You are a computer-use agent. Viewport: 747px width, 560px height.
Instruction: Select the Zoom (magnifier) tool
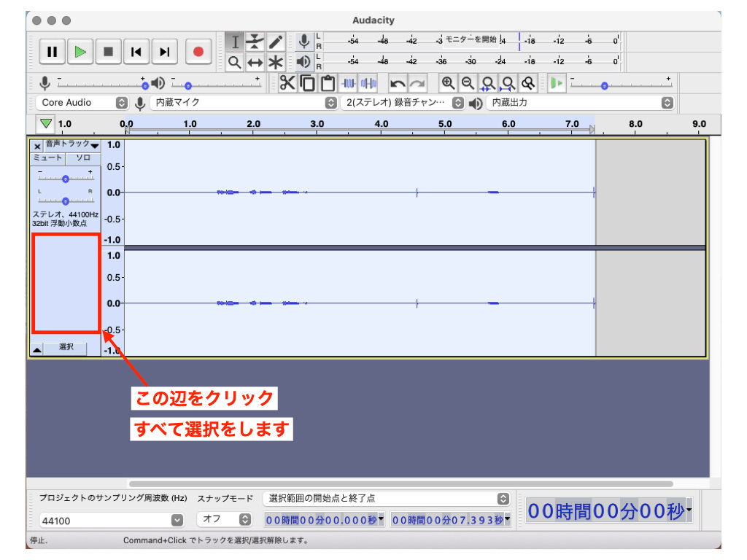click(x=234, y=63)
